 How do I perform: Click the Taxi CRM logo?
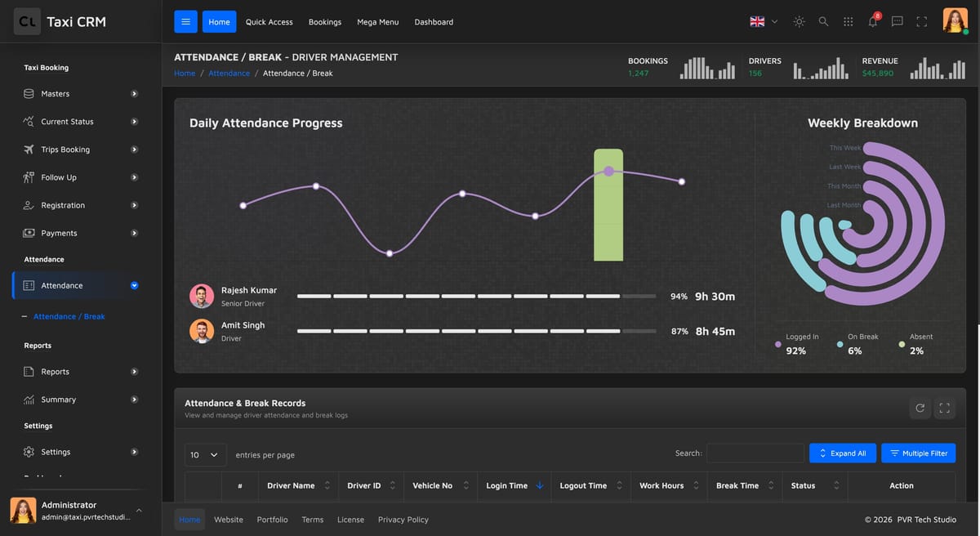(60, 22)
